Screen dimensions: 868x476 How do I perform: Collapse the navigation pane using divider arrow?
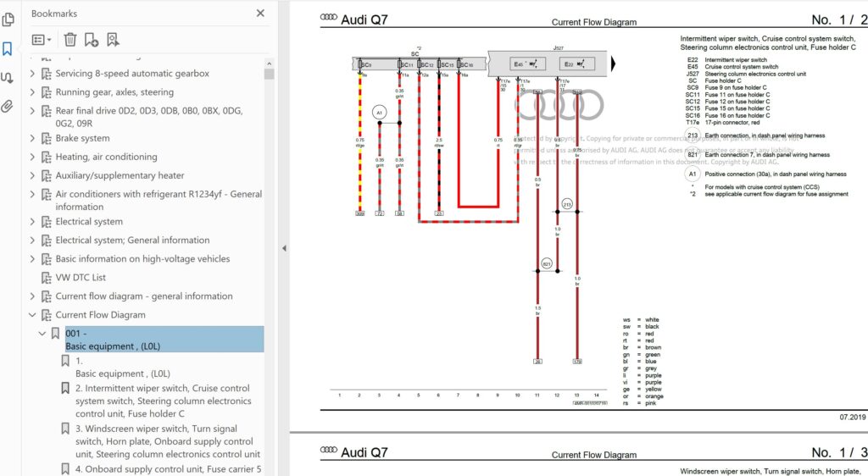[284, 248]
